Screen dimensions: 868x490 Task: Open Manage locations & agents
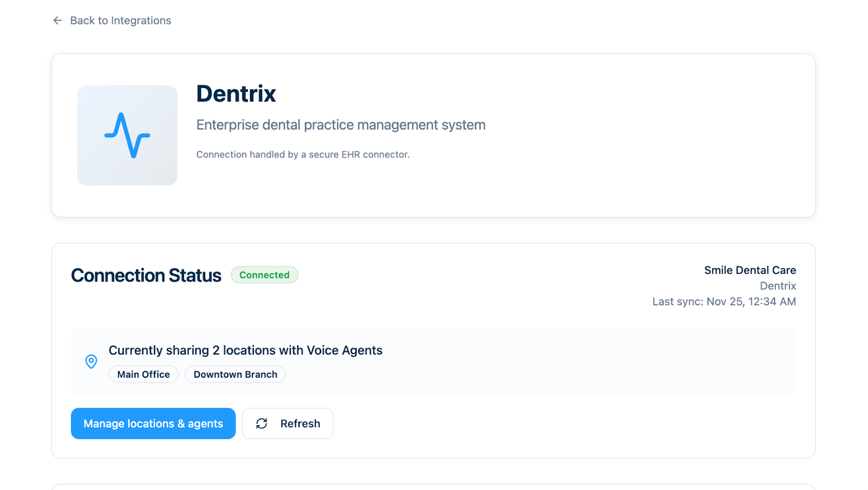click(x=153, y=423)
